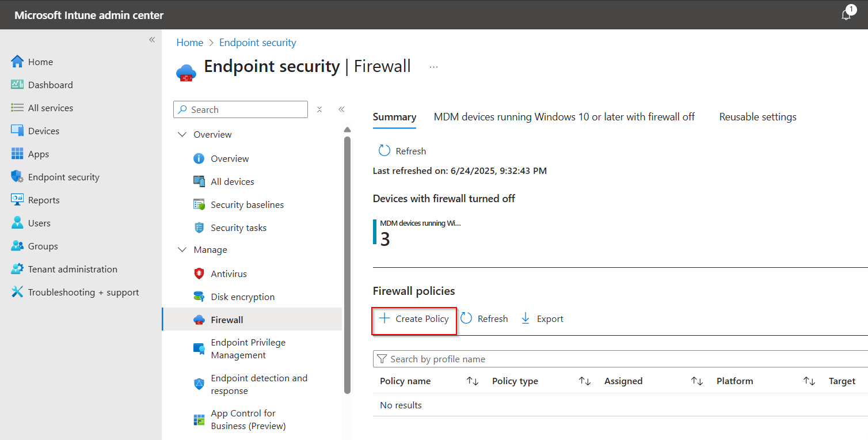The image size is (868, 440).
Task: Open Endpoint security from the left navigation
Action: [63, 177]
